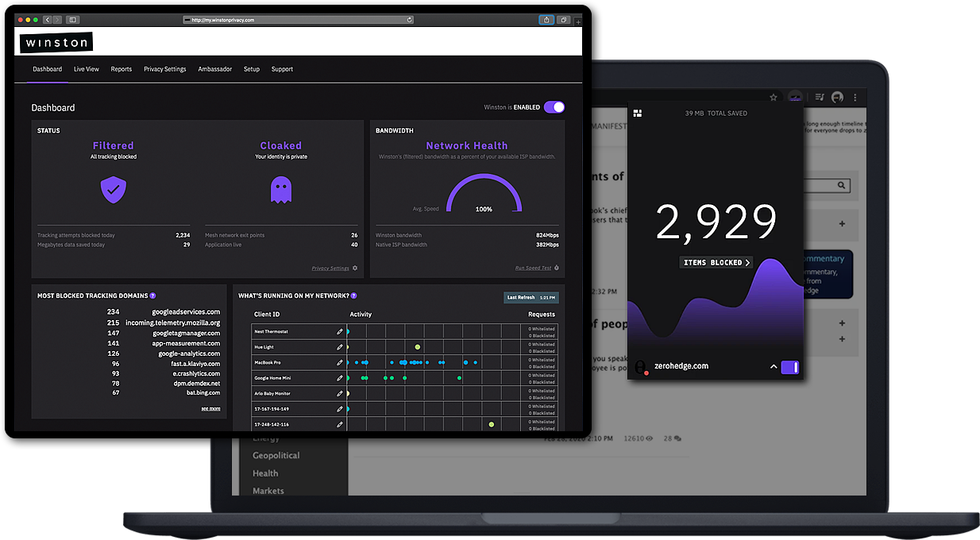The width and height of the screenshot is (980, 540).
Task: Click Markets in the background page sidebar
Action: 268,491
